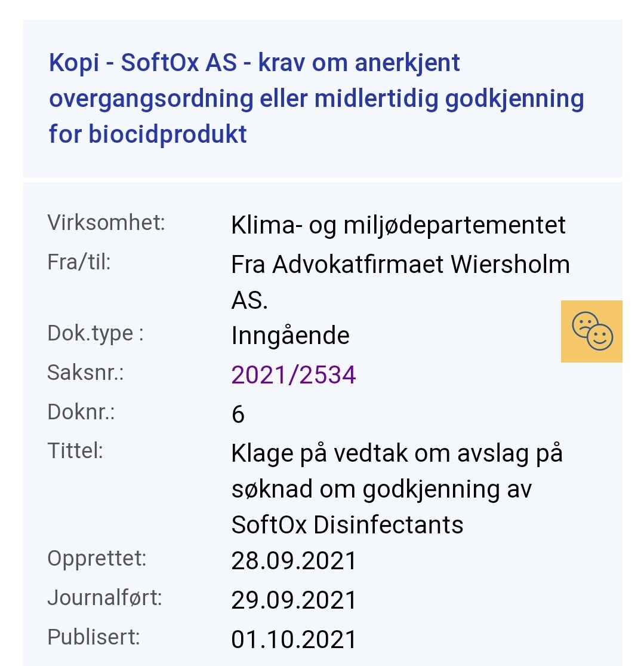The image size is (644, 666).
Task: Click the Inngående document type value
Action: click(290, 336)
